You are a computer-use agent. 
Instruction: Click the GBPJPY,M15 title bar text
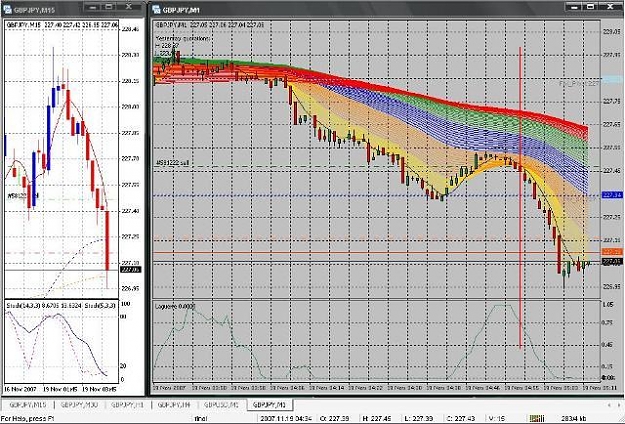click(35, 10)
